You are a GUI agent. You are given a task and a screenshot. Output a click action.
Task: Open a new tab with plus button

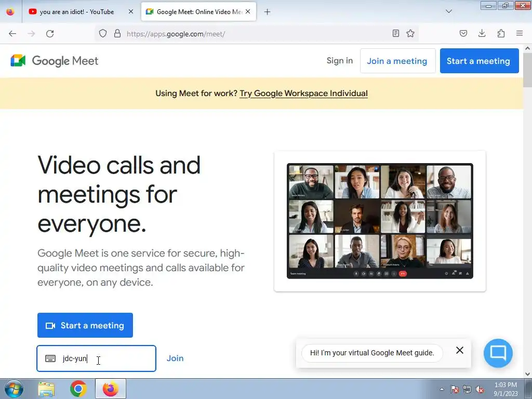coord(268,12)
